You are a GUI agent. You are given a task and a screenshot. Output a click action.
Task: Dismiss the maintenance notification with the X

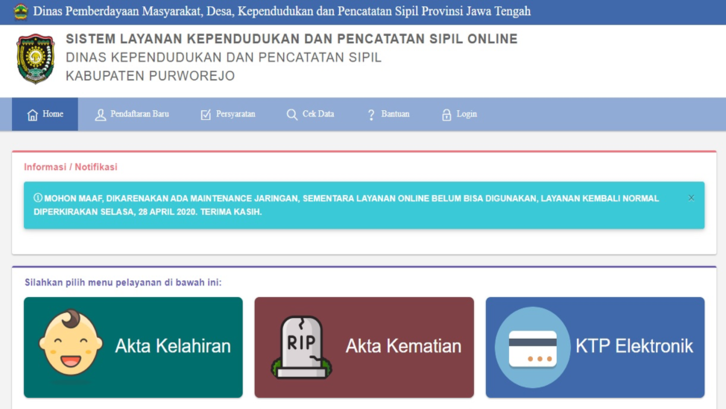(691, 198)
